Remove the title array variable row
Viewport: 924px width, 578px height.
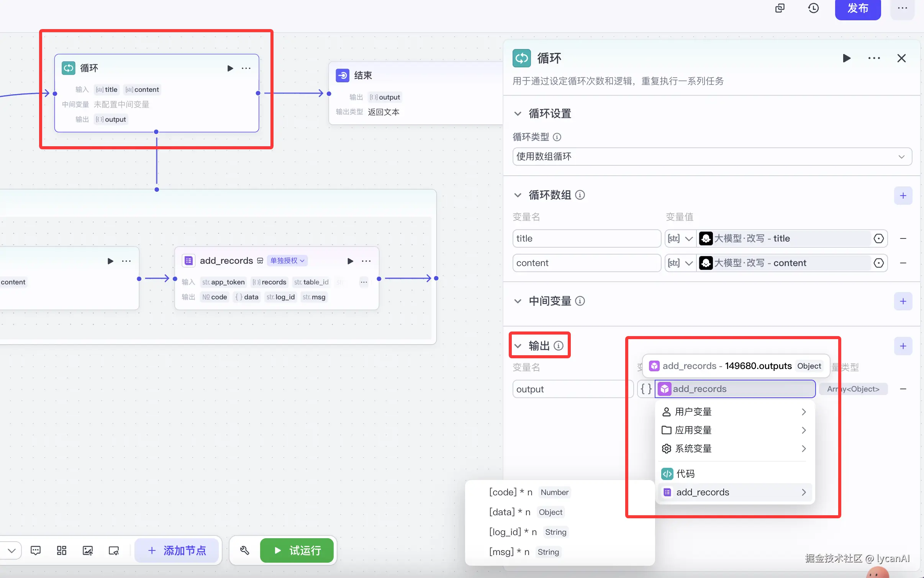903,238
